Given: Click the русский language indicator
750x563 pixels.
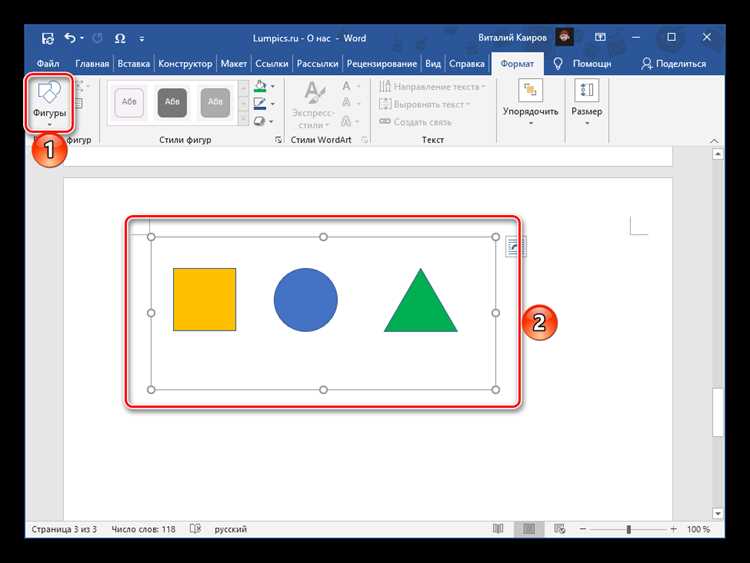Looking at the screenshot, I should point(231,529).
